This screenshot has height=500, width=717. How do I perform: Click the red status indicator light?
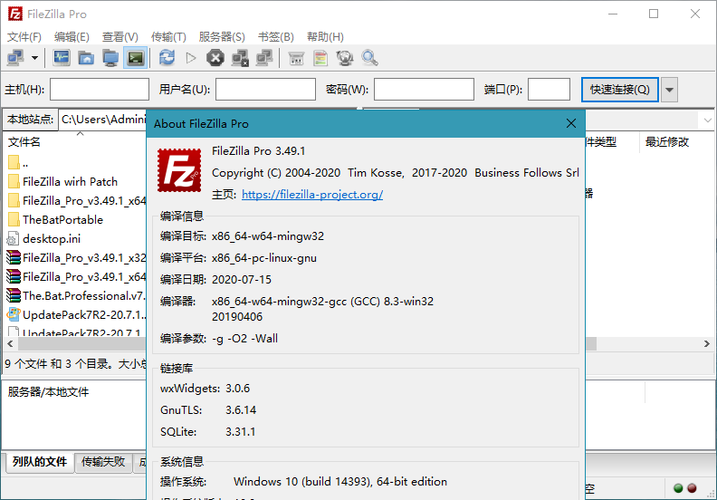click(x=692, y=488)
